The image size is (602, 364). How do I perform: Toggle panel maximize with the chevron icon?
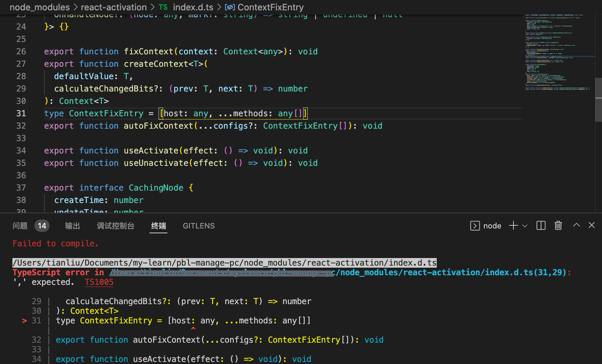pos(576,225)
